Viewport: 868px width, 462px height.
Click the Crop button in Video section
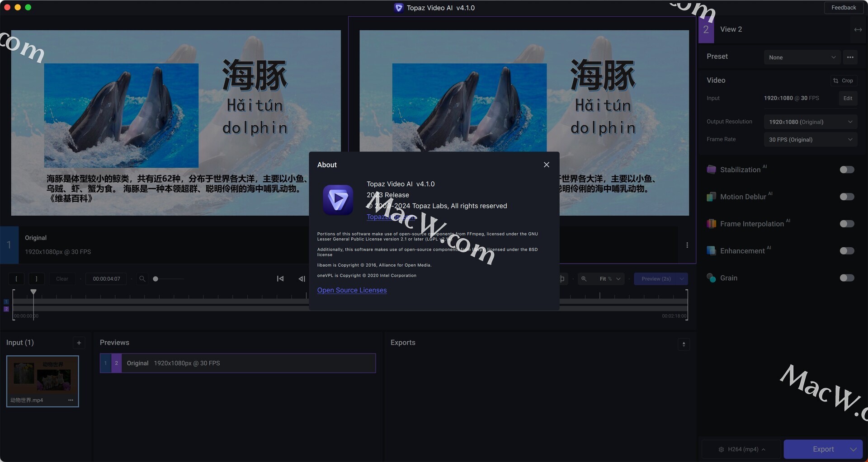pos(843,80)
